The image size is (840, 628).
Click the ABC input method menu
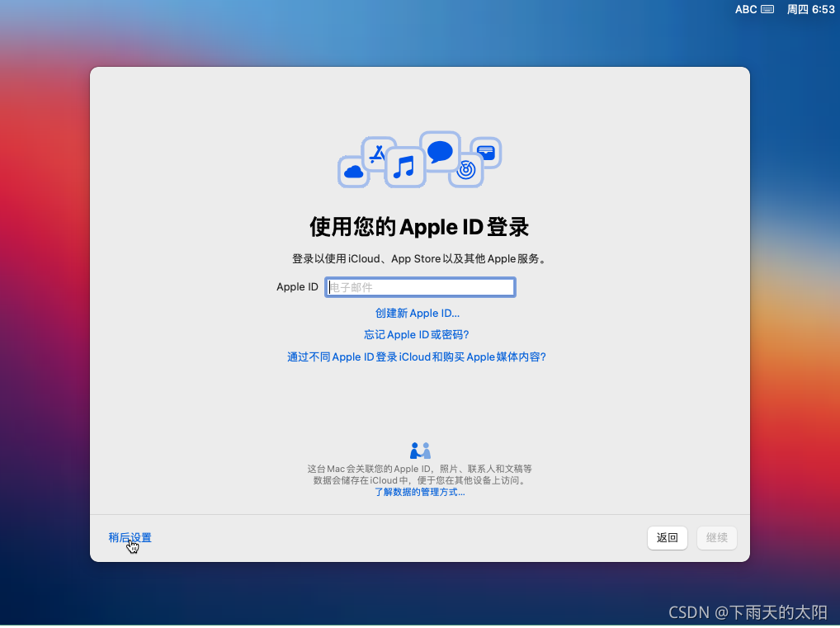pos(746,9)
